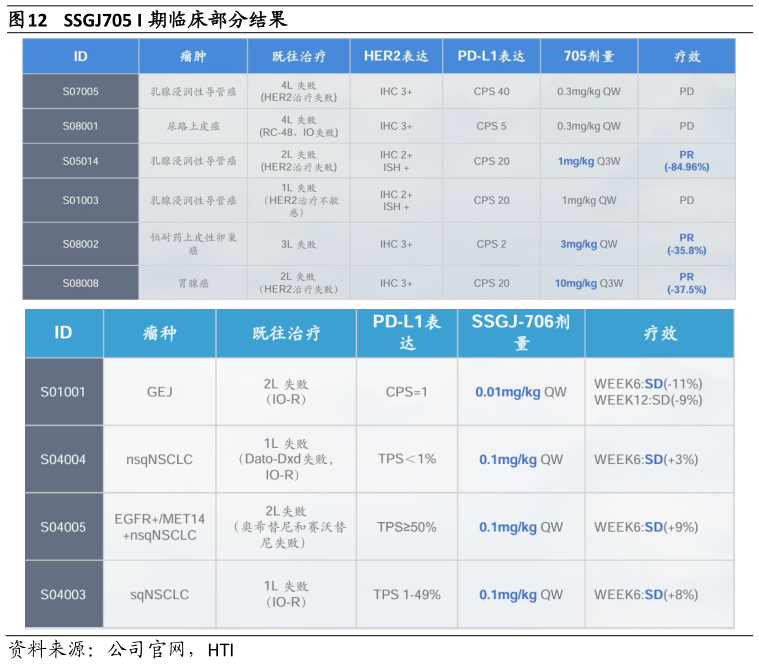This screenshot has width=759, height=664.
Task: Select the '1mg/kg QW' dose cell
Action: click(589, 200)
